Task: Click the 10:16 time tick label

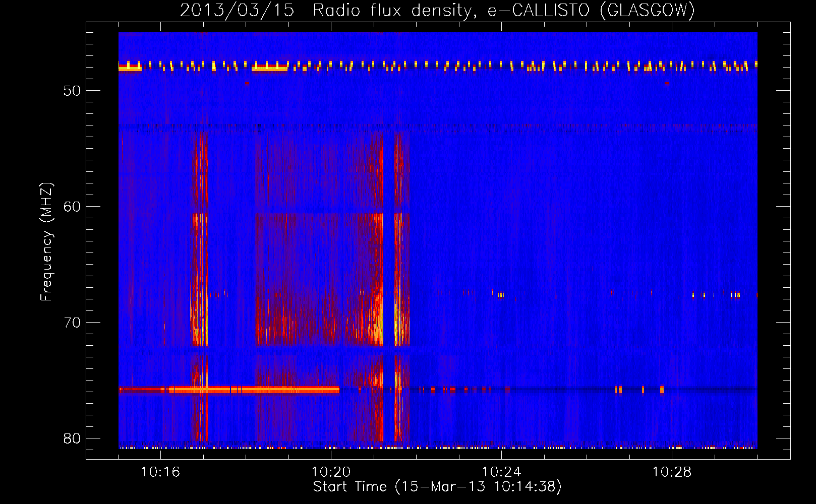Action: pyautogui.click(x=160, y=472)
